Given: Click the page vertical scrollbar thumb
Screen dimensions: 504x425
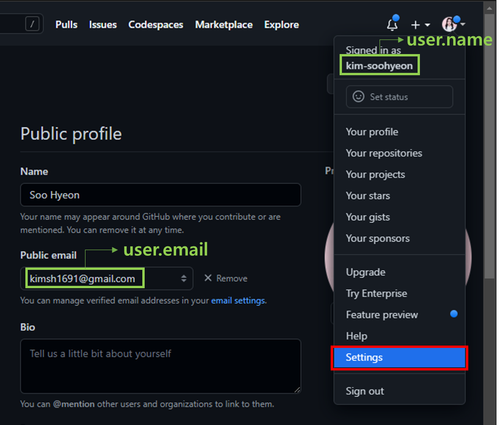Looking at the screenshot, I should pos(489,146).
